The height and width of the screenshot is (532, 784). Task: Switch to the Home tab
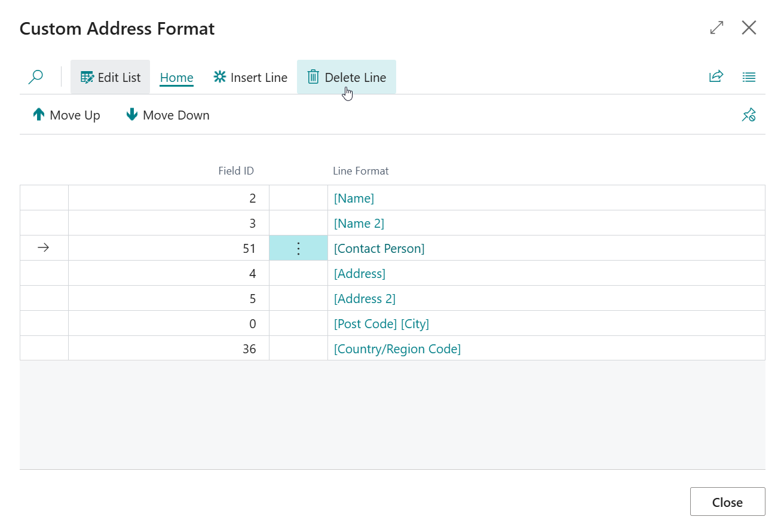click(x=176, y=78)
